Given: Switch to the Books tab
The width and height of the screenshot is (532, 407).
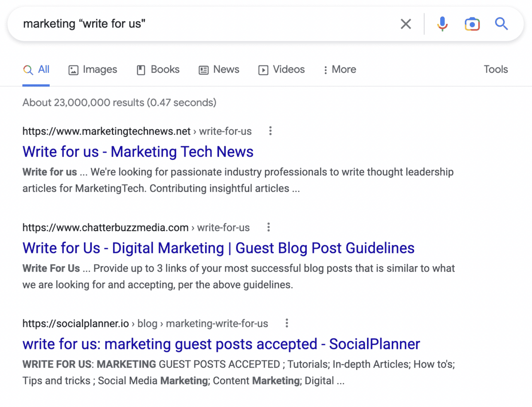Looking at the screenshot, I should point(158,70).
